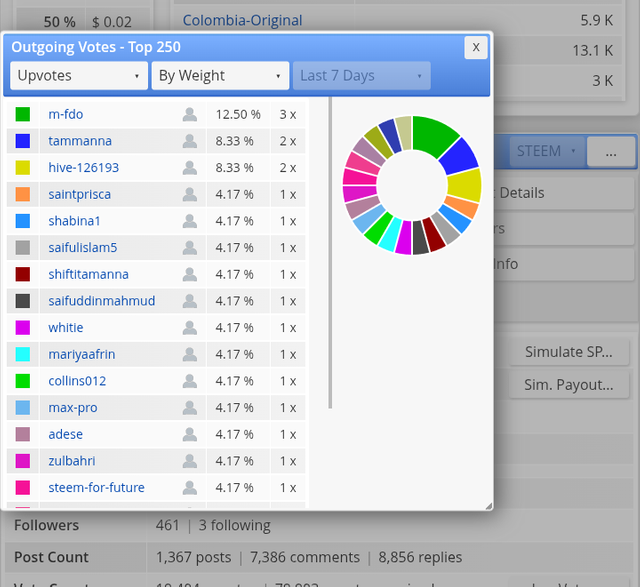Open the STEEM currency dropdown
This screenshot has width=640, height=587.
(x=547, y=151)
